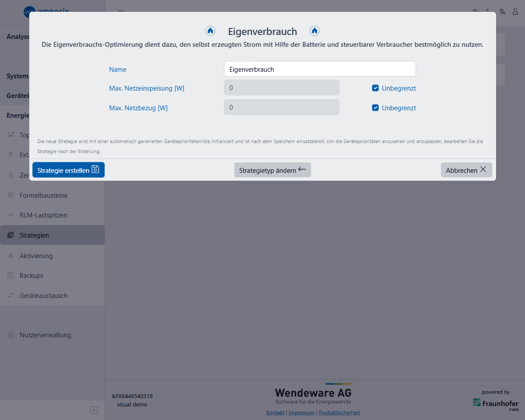Uncheck Unbegrenzt for Max. Netzbezug
Viewport: 525px width, 420px height.
[x=375, y=108]
